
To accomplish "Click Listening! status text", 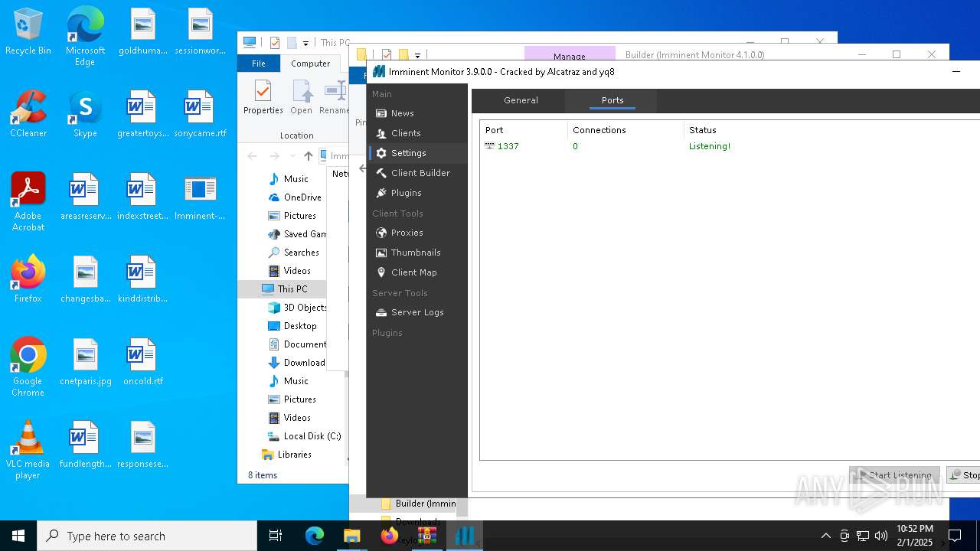I will click(x=710, y=146).
